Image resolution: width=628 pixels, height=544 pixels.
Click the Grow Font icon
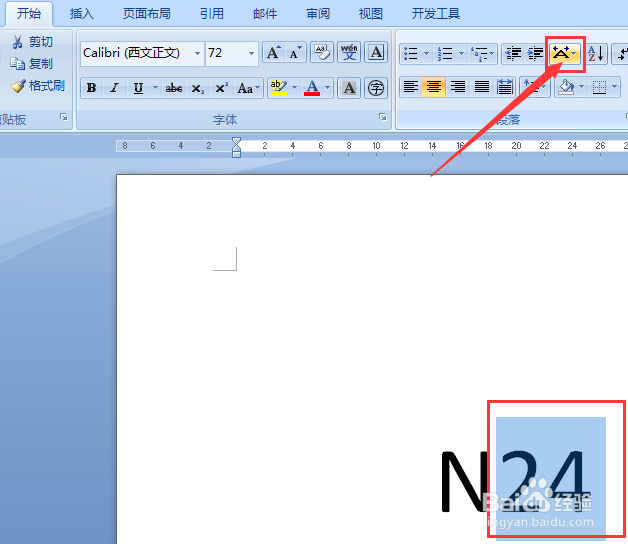coord(274,52)
